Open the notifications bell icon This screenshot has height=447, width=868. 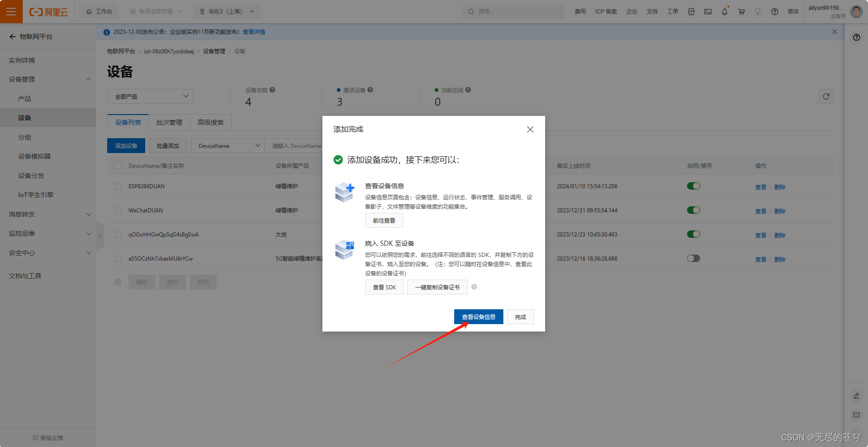725,12
